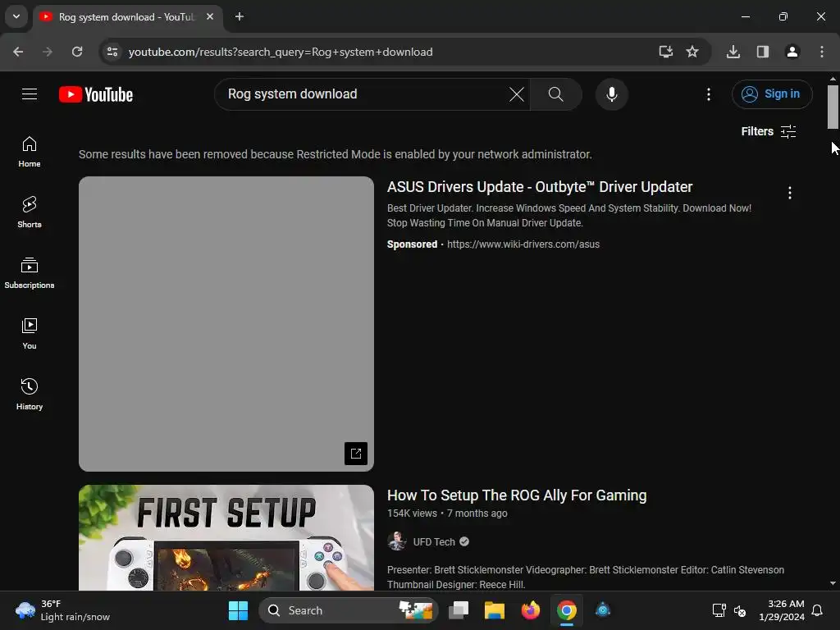
Task: Open the ASUS Drivers ad options menu
Action: pyautogui.click(x=789, y=193)
